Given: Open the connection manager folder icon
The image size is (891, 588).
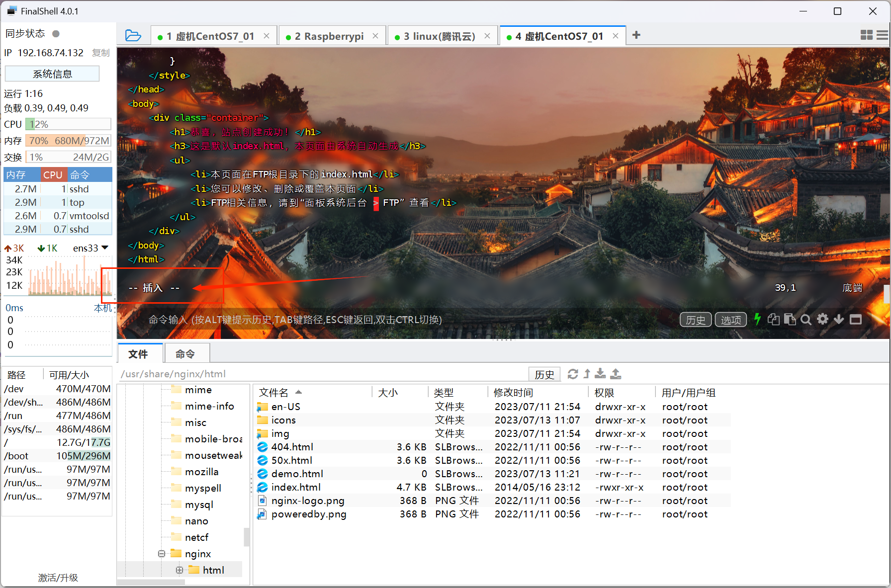Looking at the screenshot, I should pyautogui.click(x=133, y=36).
